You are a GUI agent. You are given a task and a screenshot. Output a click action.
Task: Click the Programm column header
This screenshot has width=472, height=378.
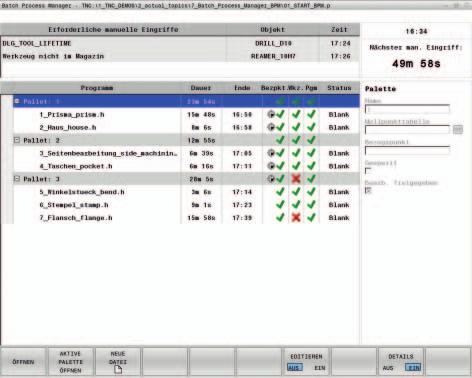(97, 88)
